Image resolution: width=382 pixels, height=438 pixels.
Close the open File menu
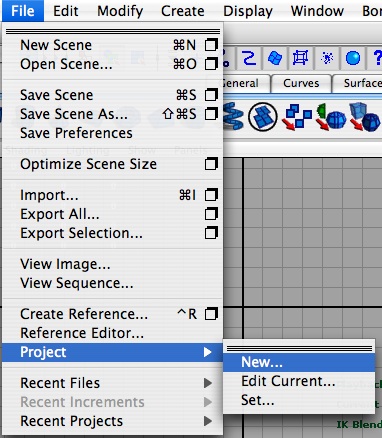pyautogui.click(x=23, y=11)
